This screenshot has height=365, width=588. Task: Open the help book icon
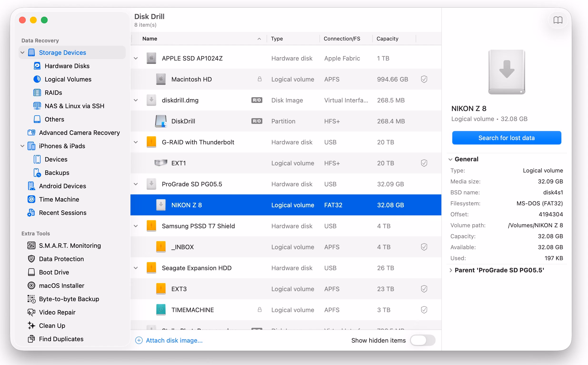[x=558, y=20]
